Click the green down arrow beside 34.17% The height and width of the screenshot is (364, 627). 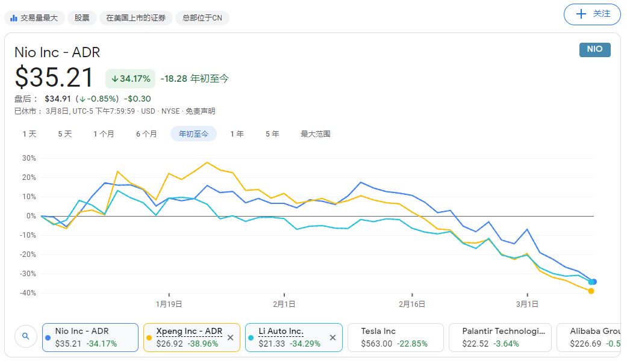point(114,79)
